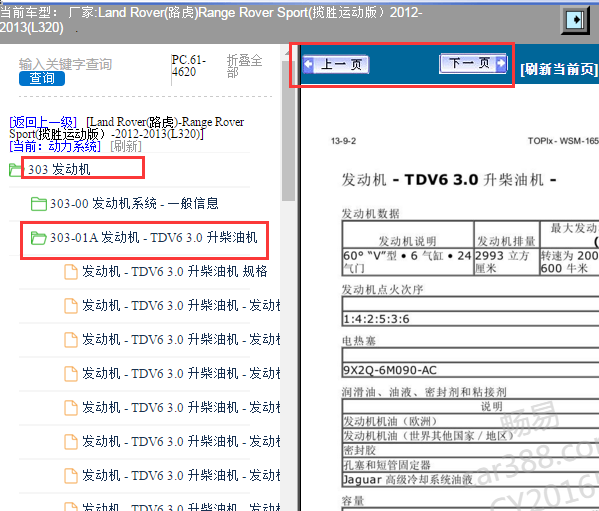Click the 说明 column header in lubricants table
The width and height of the screenshot is (599, 511).
coord(491,406)
